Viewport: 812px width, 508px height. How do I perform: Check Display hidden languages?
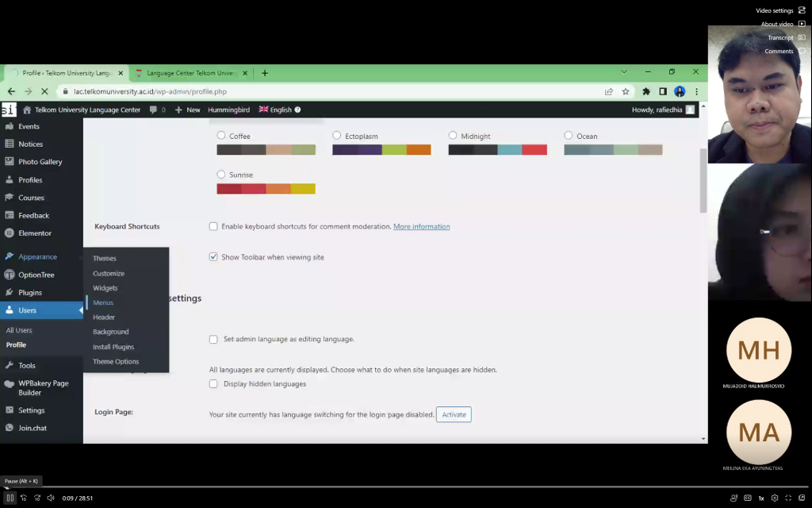[x=213, y=383]
